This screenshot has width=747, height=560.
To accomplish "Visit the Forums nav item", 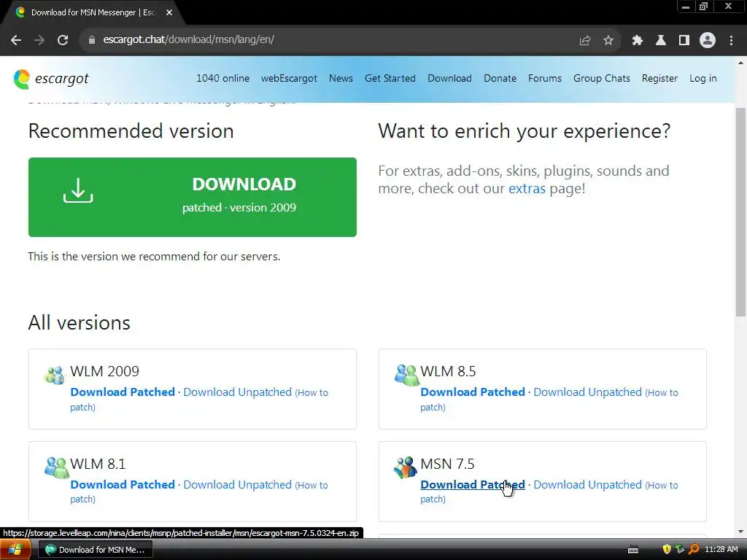I will pyautogui.click(x=544, y=79).
